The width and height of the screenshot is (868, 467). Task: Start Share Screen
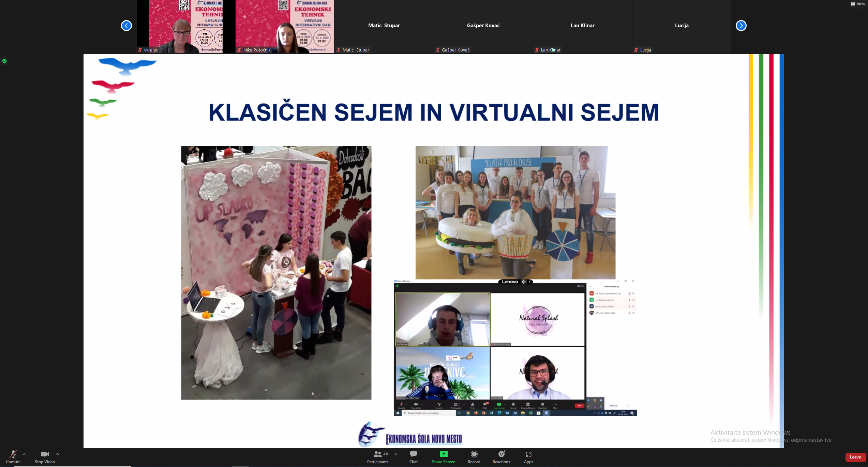click(443, 456)
